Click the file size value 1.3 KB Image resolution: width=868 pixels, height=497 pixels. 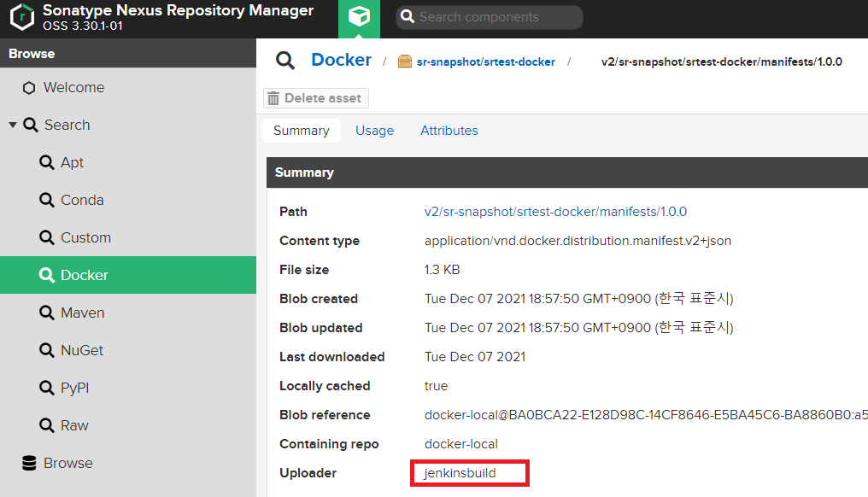[x=443, y=270]
